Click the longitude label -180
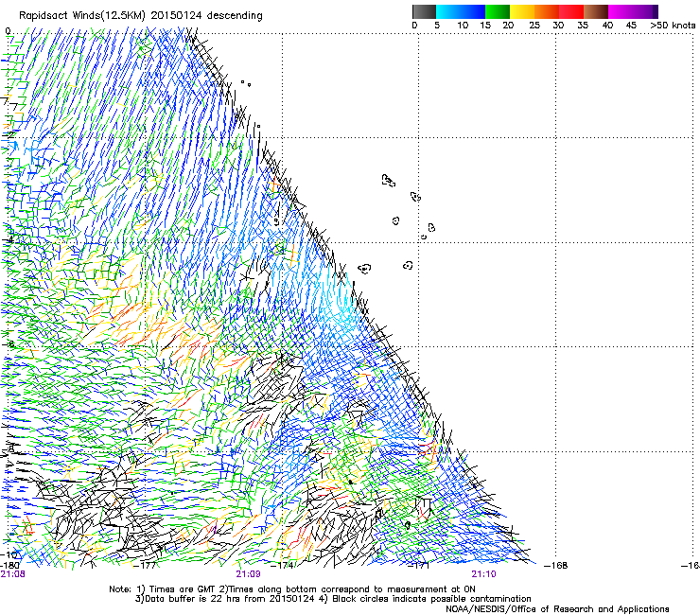Image resolution: width=700 pixels, height=615 pixels. 10,566
